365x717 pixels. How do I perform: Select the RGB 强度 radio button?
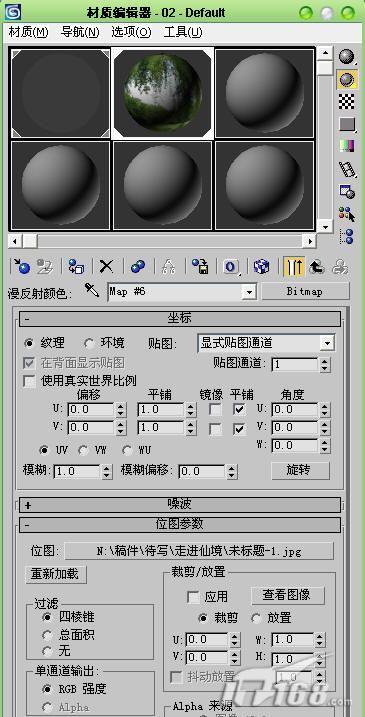click(x=47, y=689)
